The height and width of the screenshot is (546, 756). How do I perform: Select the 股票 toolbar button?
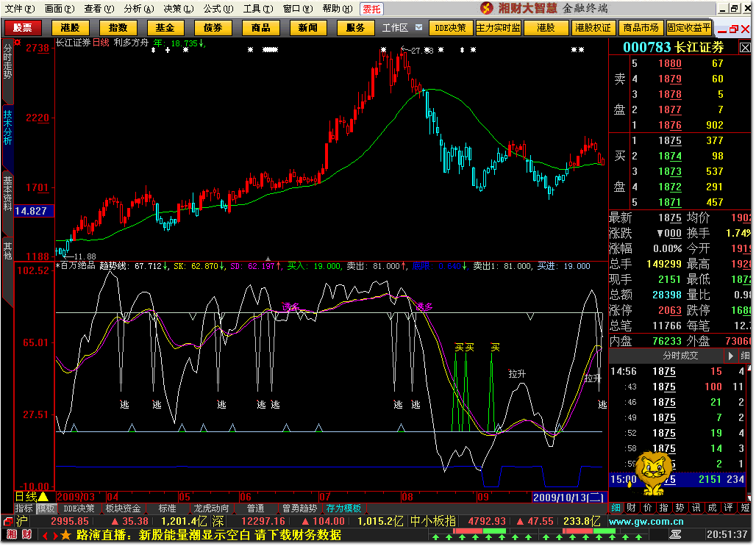22,28
